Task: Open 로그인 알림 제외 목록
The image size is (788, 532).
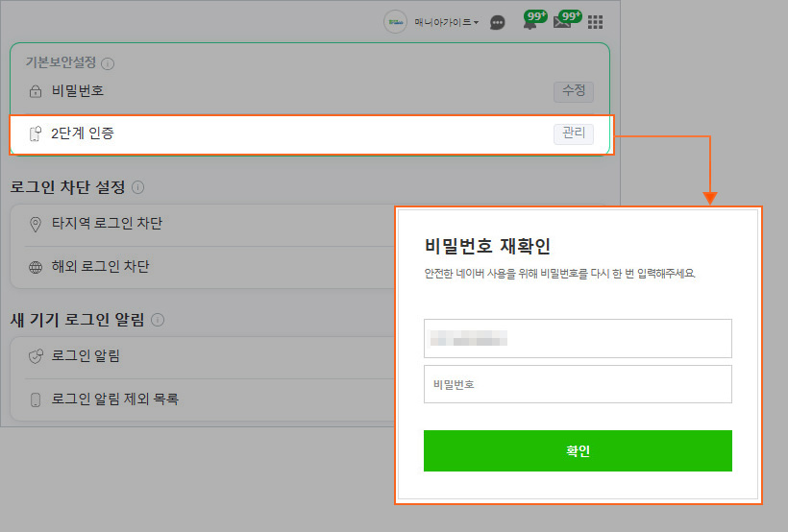Action: [x=114, y=399]
